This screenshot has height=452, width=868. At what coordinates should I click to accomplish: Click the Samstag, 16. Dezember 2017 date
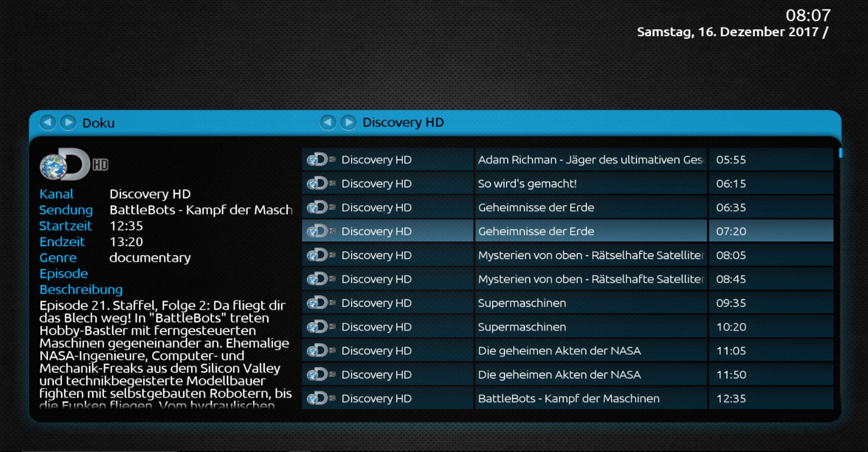727,32
